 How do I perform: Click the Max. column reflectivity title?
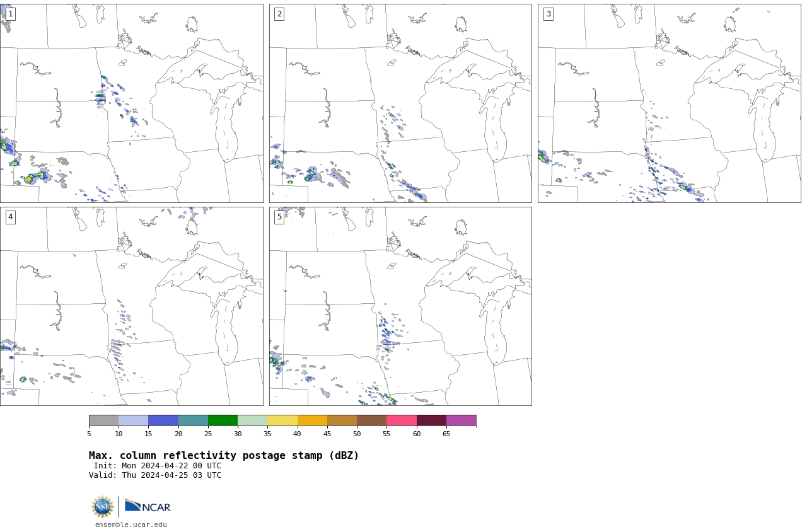[x=224, y=456]
